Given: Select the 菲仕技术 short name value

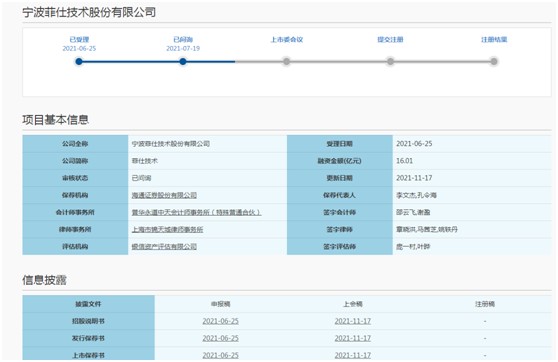Looking at the screenshot, I should (144, 161).
